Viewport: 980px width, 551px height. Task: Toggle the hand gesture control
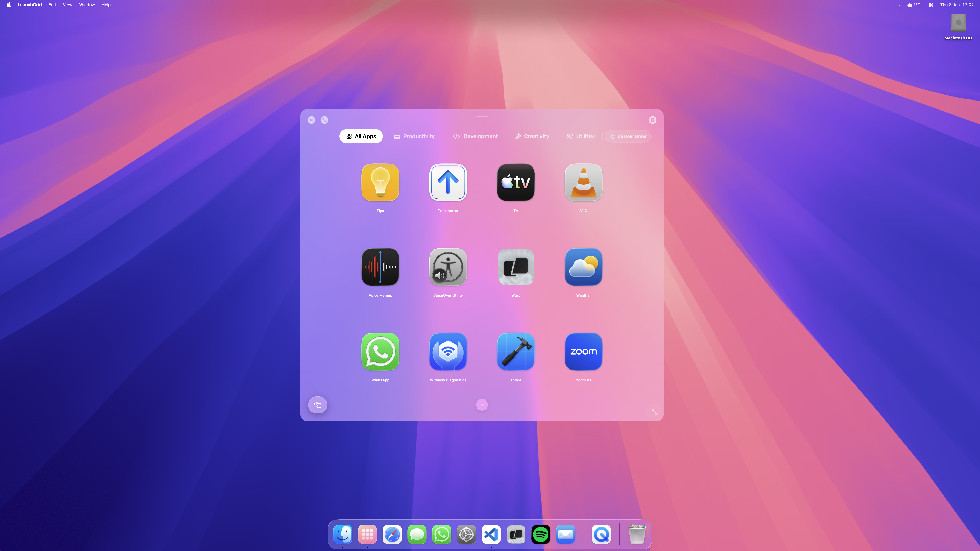[x=317, y=405]
